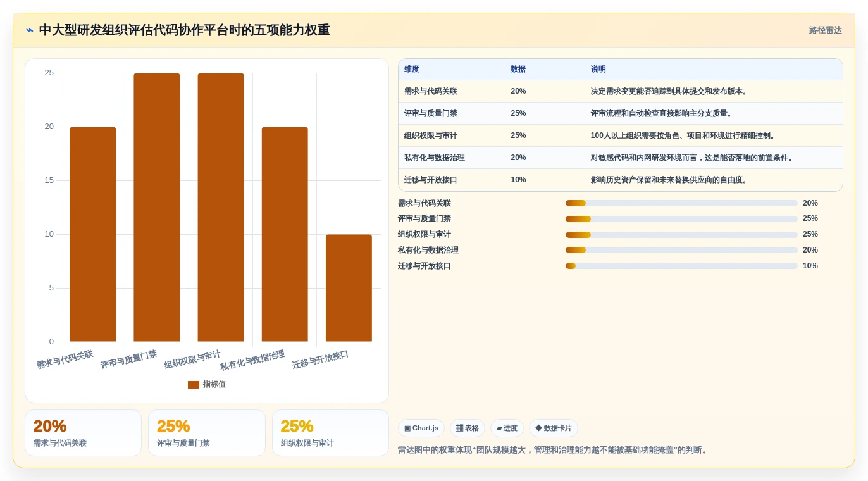Toggle the 指标值 legend swatch
This screenshot has height=481, width=868.
[x=194, y=385]
